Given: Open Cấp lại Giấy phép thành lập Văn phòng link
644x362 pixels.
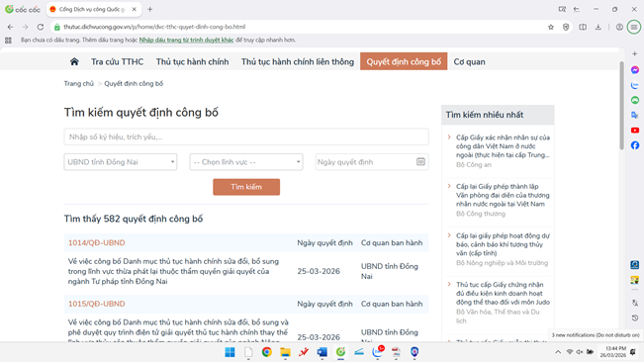Looking at the screenshot, I should [x=503, y=195].
